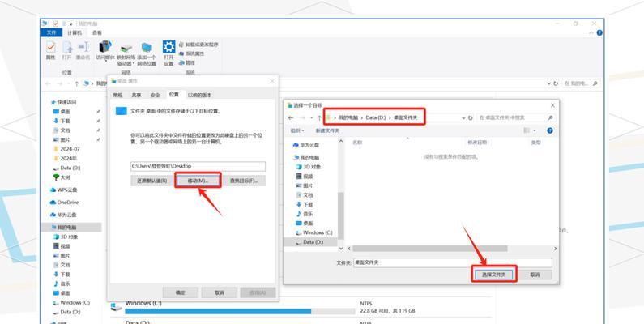Open WPS云盘 in Explorer sidebar
Screen dimensions: 644x324
click(x=64, y=190)
